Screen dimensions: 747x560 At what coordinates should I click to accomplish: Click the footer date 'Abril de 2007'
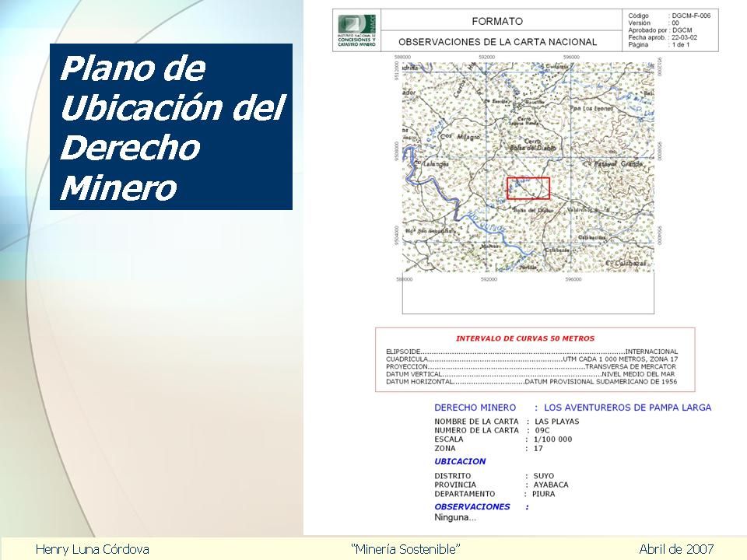click(676, 550)
